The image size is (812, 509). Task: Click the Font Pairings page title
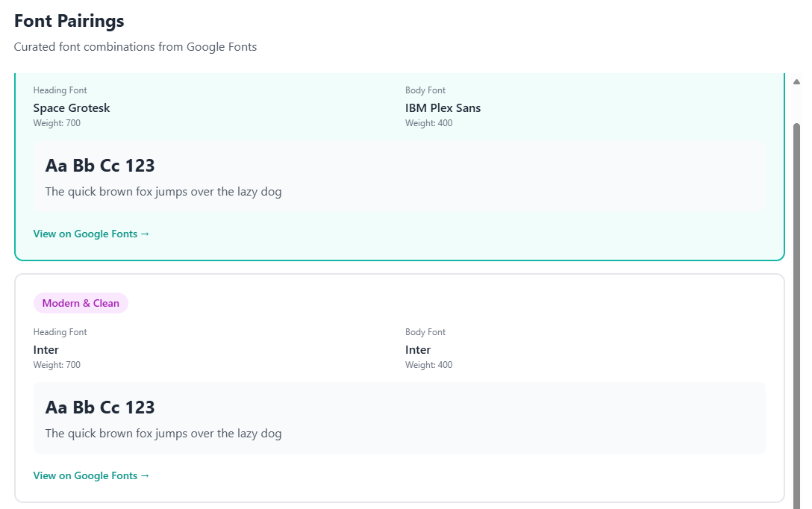click(x=69, y=21)
